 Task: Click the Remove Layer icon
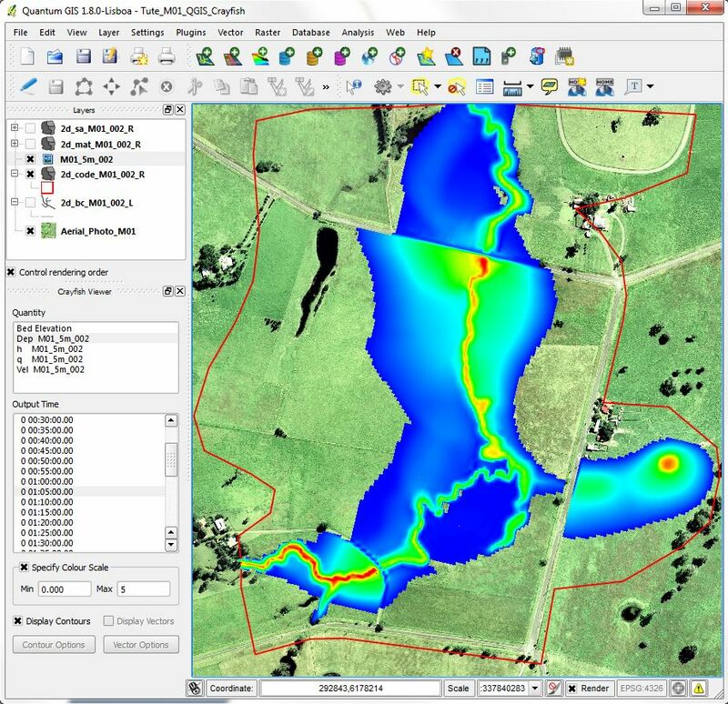(453, 57)
